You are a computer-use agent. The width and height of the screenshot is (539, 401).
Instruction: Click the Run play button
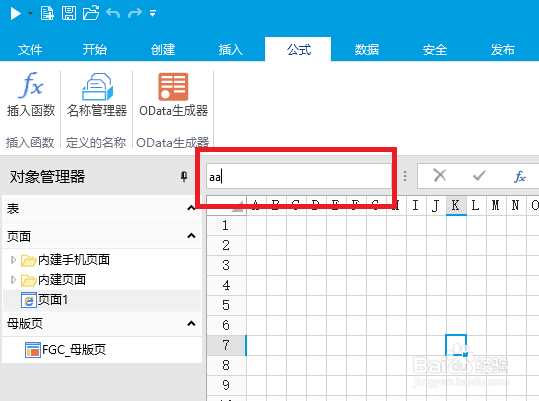point(15,13)
